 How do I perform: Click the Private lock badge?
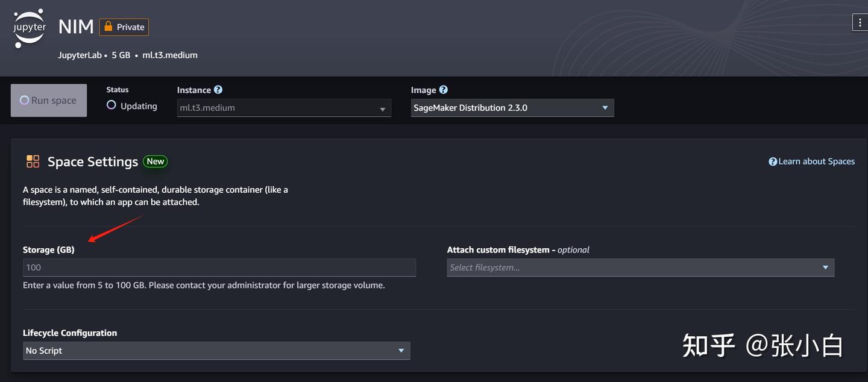[x=124, y=27]
